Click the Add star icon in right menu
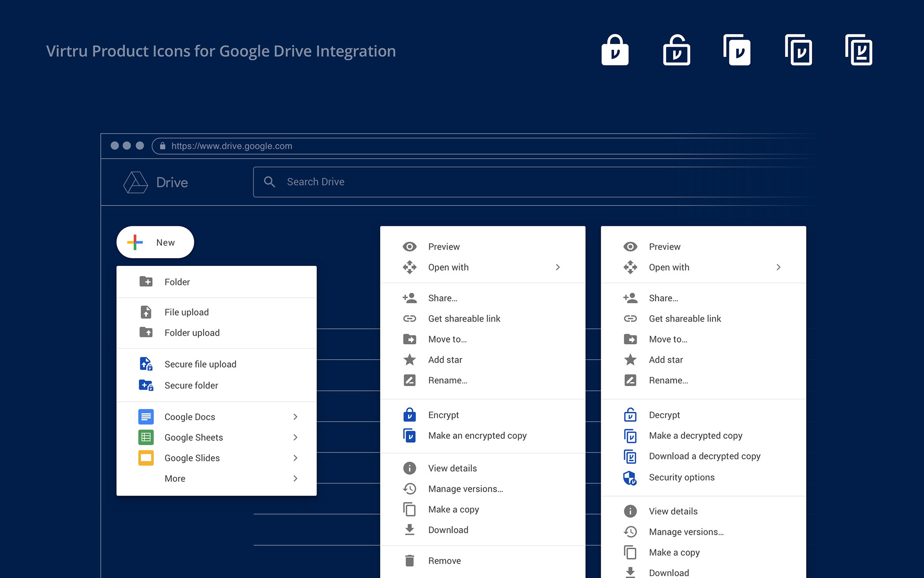Viewport: 924px width, 578px height. point(630,359)
